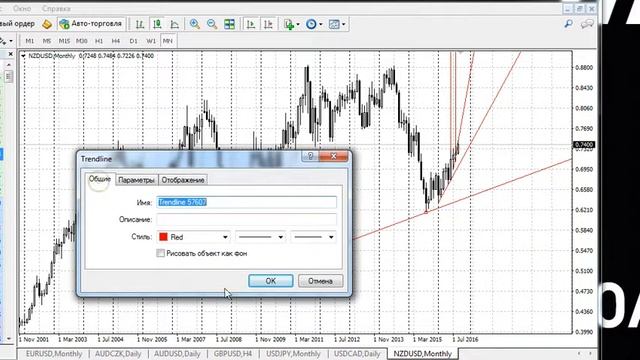
Task: Switch to the Параметры tab
Action: click(x=136, y=180)
